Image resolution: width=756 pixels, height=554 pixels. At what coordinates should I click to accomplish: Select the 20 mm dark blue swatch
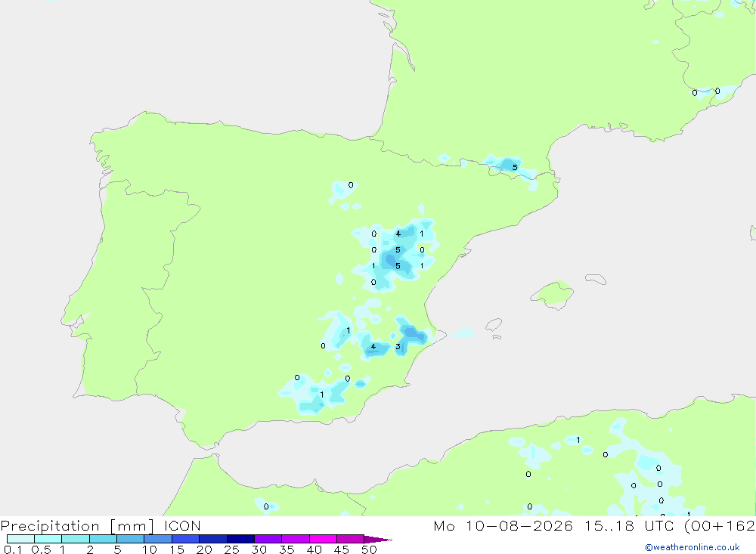tap(212, 539)
